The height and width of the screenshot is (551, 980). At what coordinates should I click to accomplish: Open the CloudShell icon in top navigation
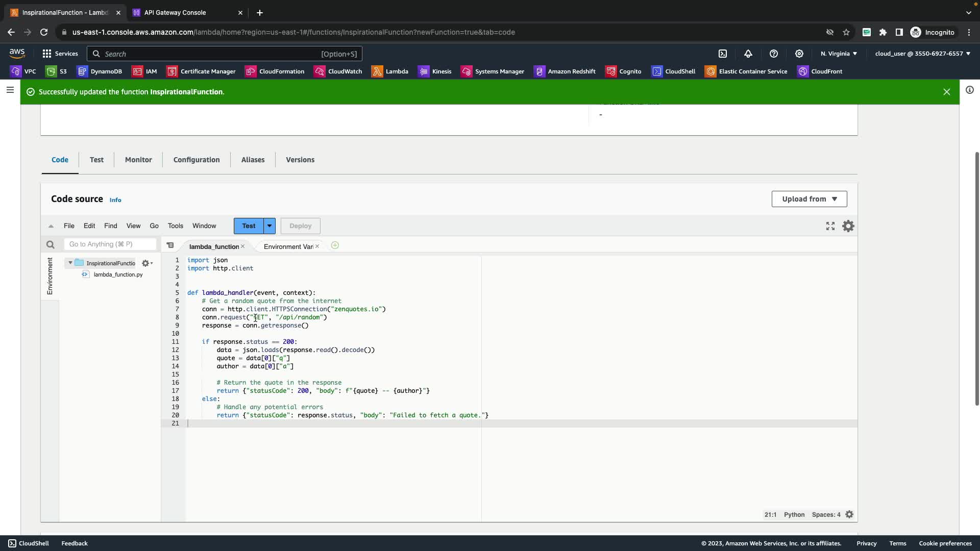click(x=723, y=54)
